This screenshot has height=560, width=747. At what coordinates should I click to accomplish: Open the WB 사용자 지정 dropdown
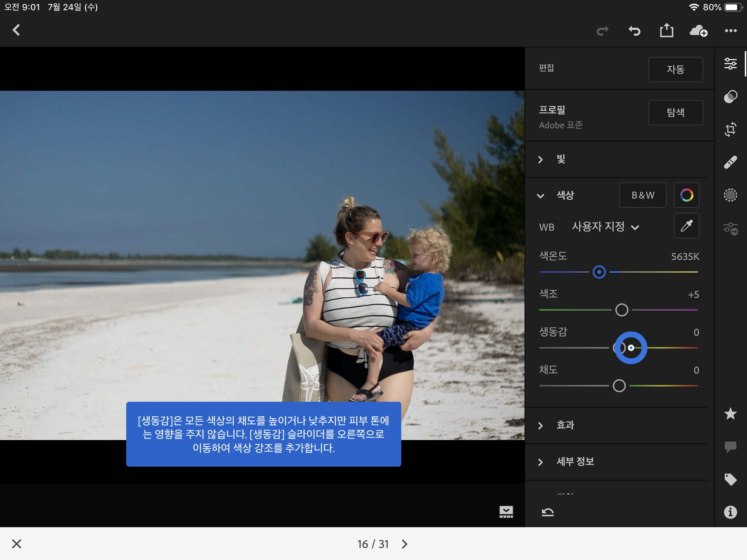point(605,227)
